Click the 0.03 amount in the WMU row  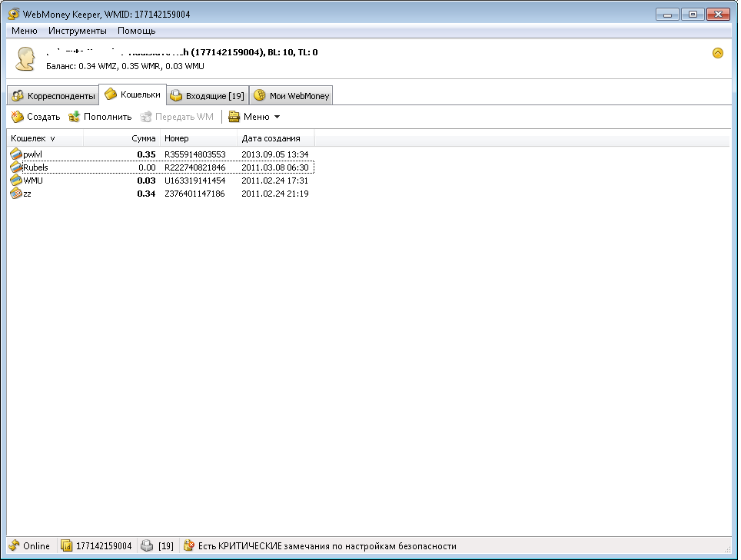tap(146, 181)
